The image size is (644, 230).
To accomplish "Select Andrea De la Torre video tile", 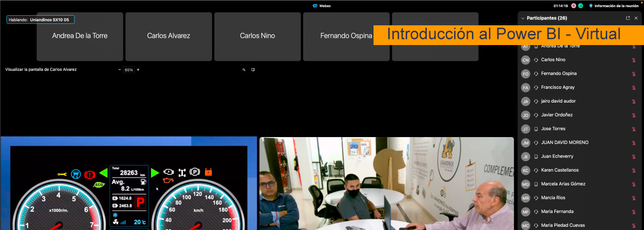I will [80, 36].
